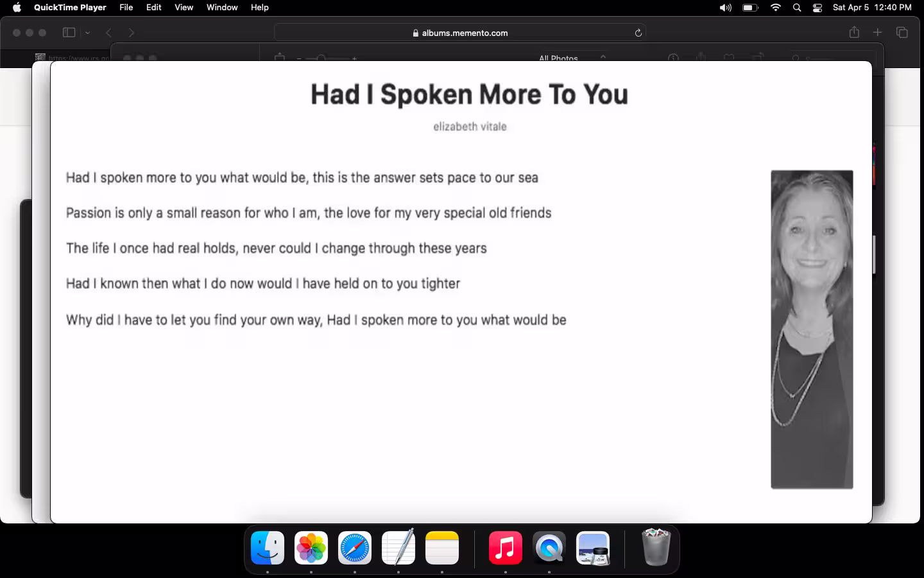Image resolution: width=924 pixels, height=578 pixels.
Task: Click the line starting "Passion is only"
Action: click(309, 213)
